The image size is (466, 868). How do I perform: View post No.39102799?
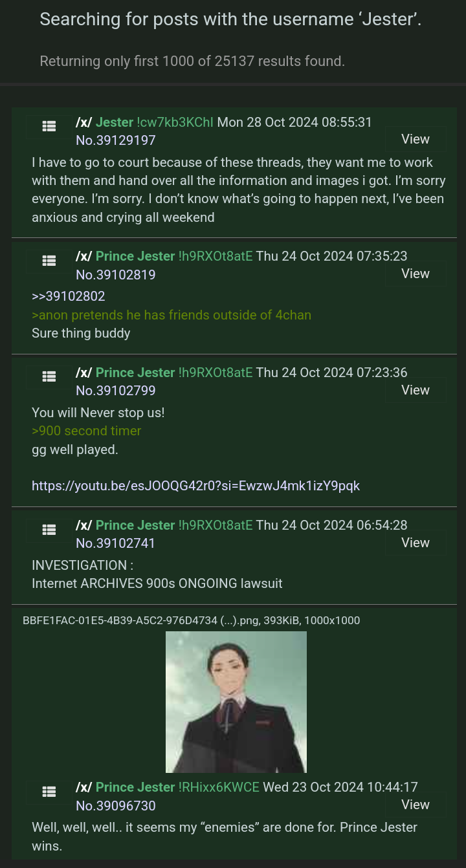point(416,390)
